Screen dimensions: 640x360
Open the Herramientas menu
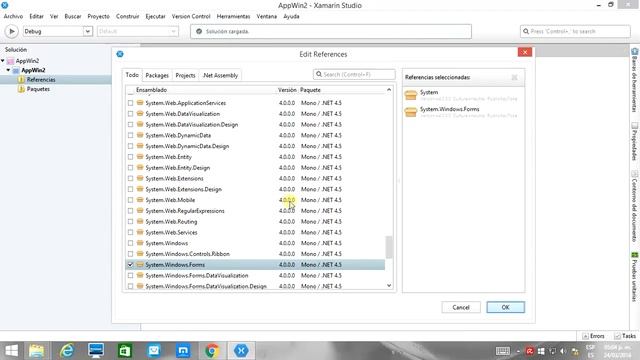pos(233,16)
